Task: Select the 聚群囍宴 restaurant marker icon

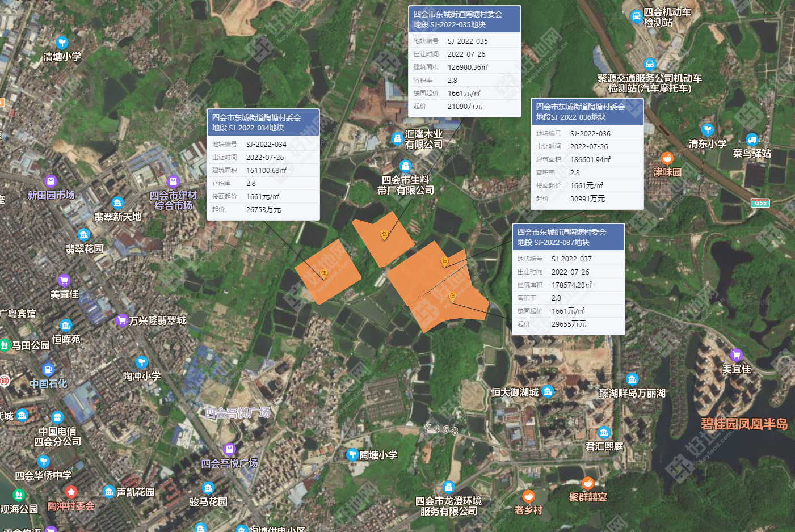Action: tap(588, 483)
